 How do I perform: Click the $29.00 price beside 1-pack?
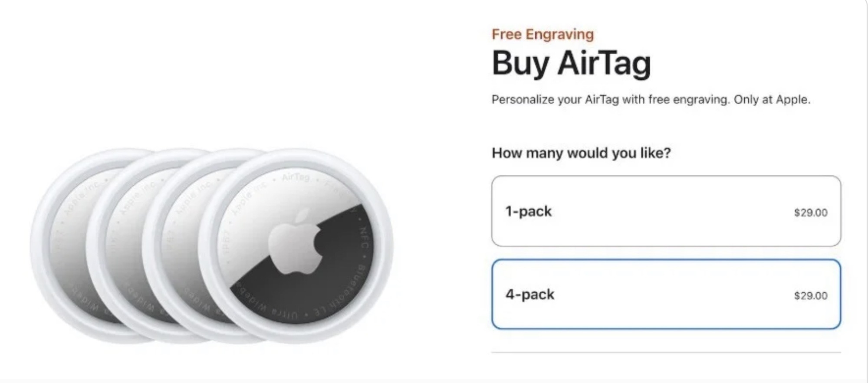point(811,212)
